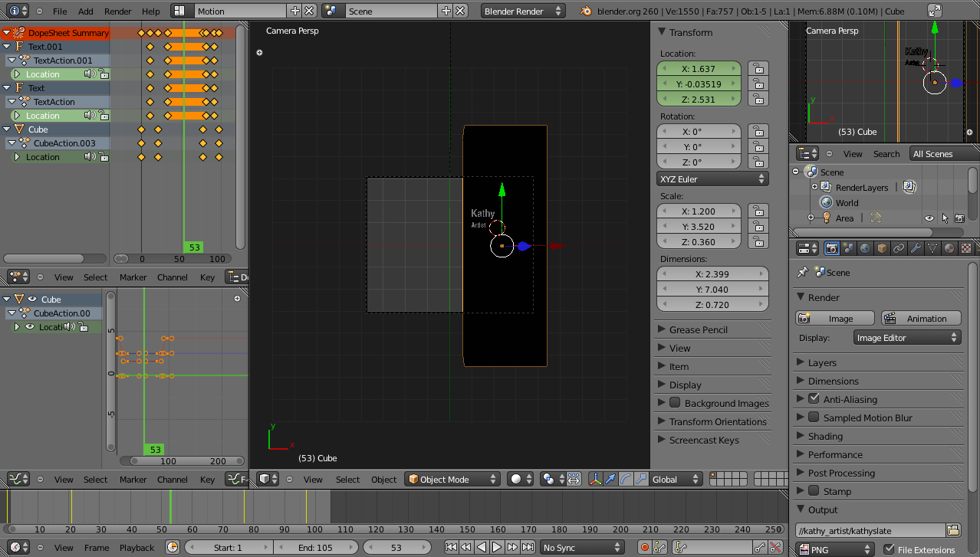Switch to World properties globe icon

865,247
